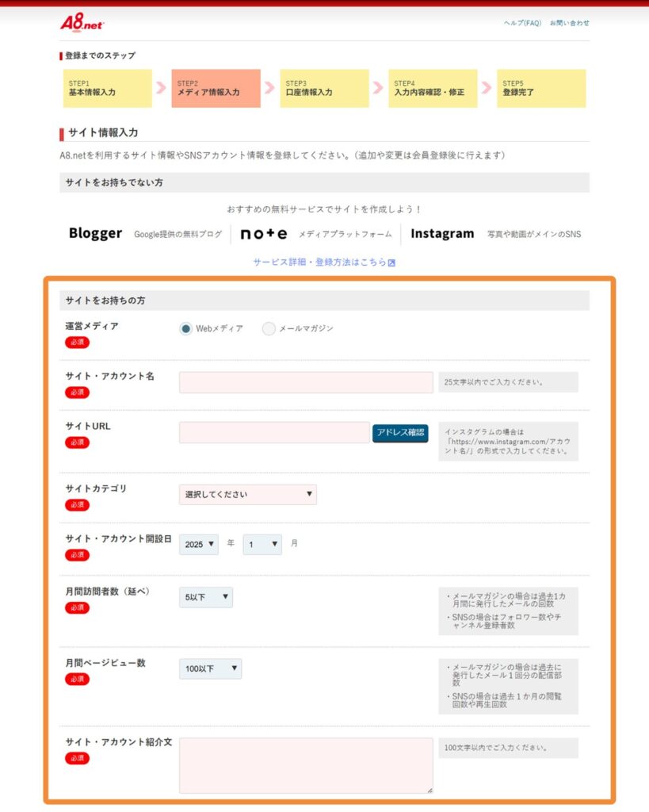The image size is (649, 812).
Task: Click the Blogger service logo
Action: tap(94, 234)
